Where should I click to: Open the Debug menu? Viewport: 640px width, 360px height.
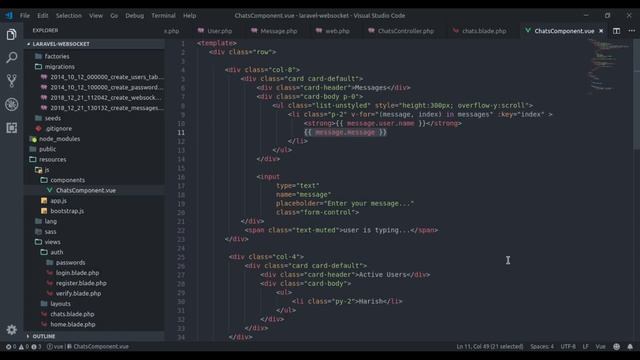[x=134, y=16]
